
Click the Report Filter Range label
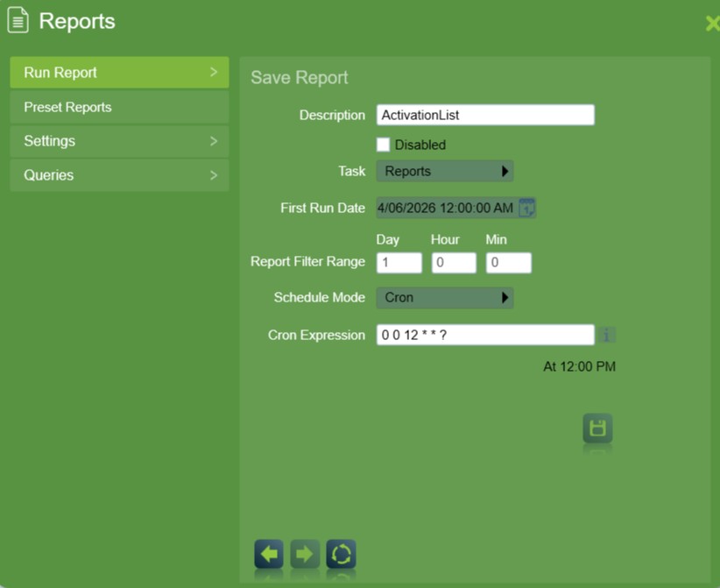click(307, 261)
